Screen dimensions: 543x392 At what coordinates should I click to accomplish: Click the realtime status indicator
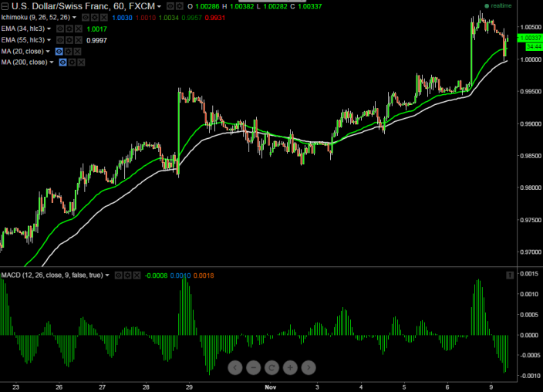coord(498,6)
